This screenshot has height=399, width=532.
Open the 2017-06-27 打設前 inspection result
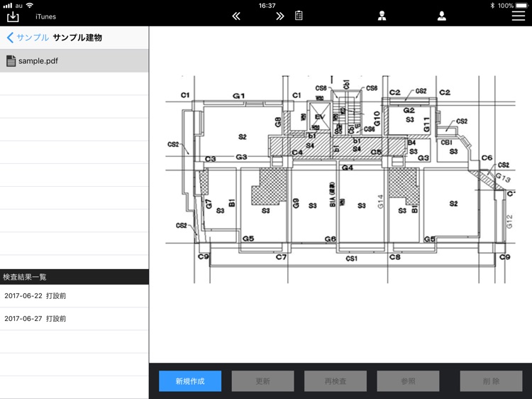(74, 319)
